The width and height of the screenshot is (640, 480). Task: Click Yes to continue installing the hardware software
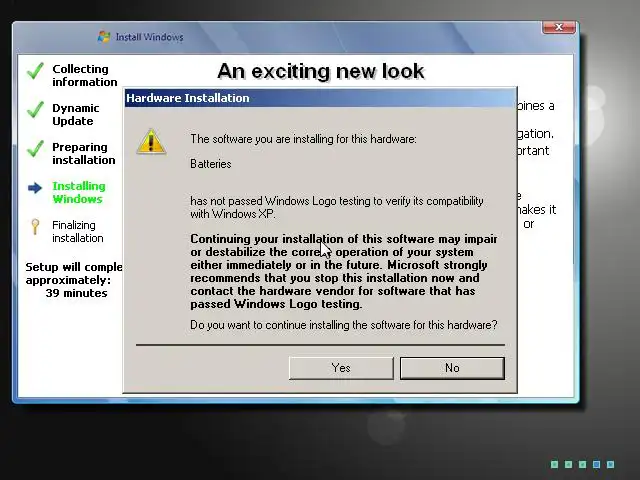click(341, 368)
